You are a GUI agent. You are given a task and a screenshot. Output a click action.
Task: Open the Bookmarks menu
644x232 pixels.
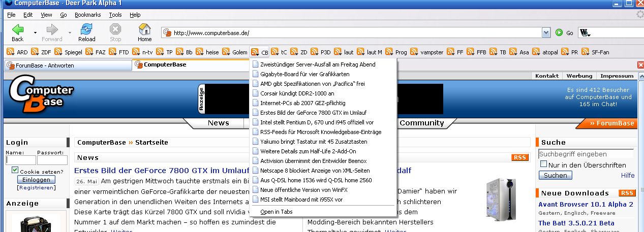point(88,15)
